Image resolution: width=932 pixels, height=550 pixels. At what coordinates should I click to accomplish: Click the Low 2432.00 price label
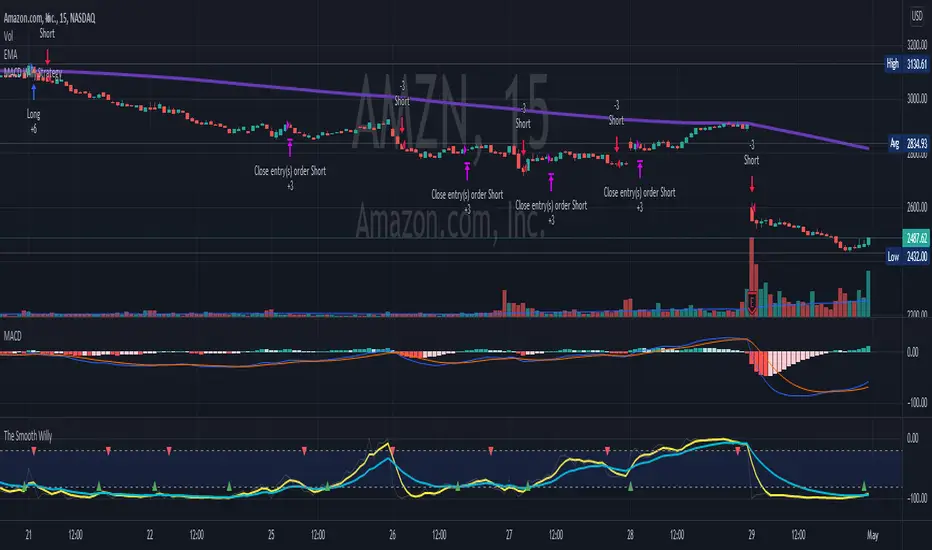906,256
